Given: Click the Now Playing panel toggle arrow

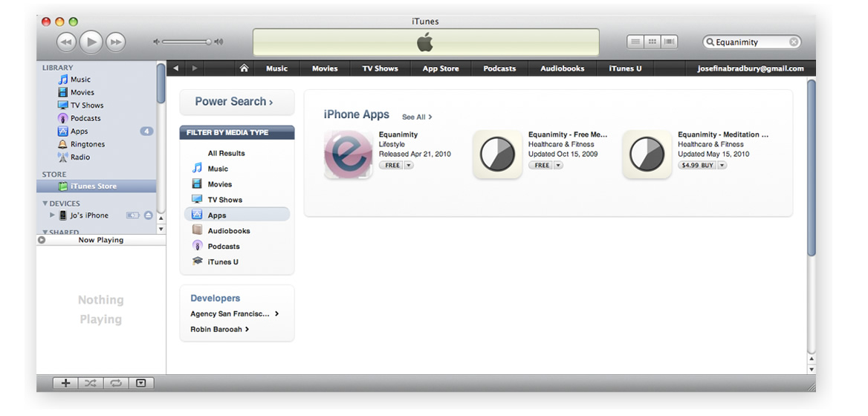Looking at the screenshot, I should [x=42, y=240].
